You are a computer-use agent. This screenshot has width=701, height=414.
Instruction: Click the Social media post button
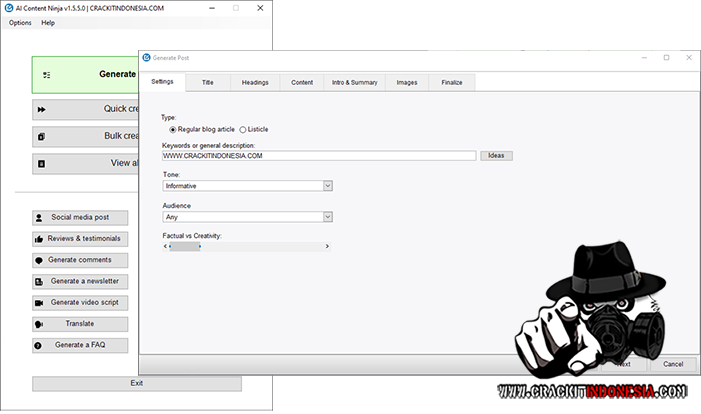pyautogui.click(x=80, y=218)
